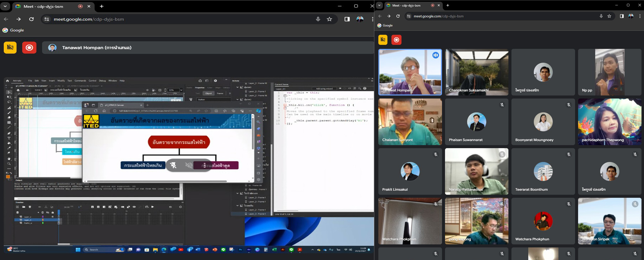644x260 pixels.
Task: Toggle lock all layers in timeline header
Action: [x=53, y=212]
